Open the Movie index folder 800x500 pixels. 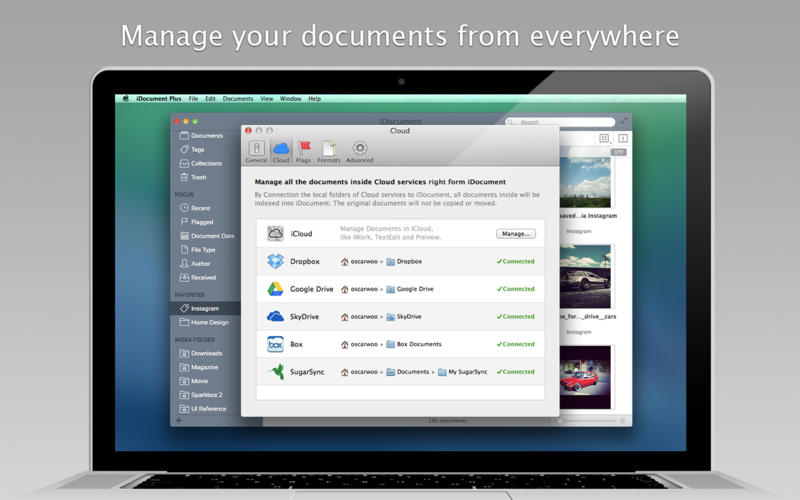tap(194, 381)
